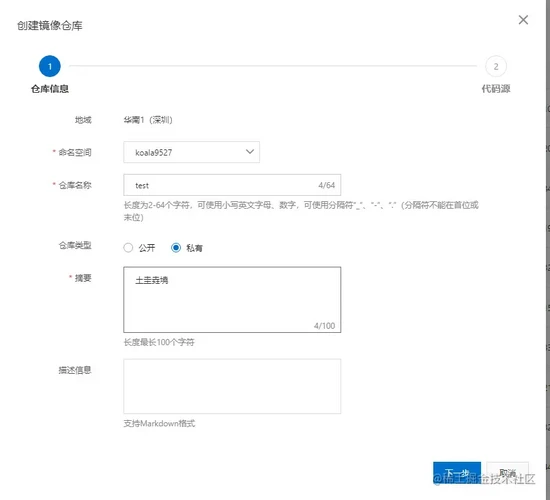Click into the 描述信息 text area
Screen dimensions: 550x500
232,386
